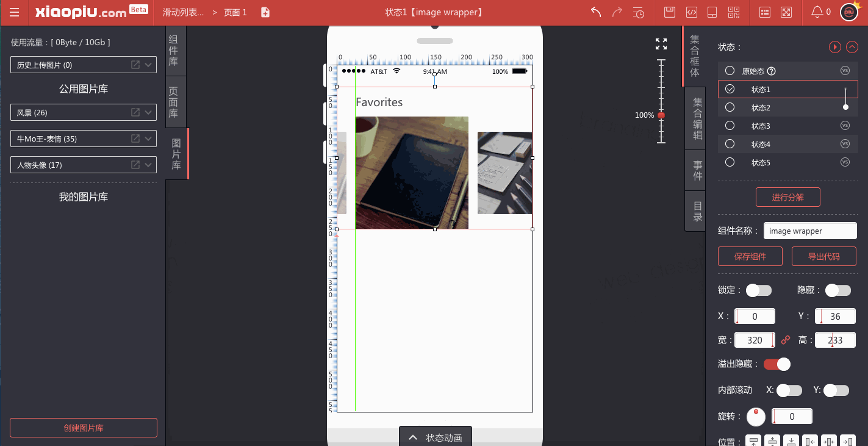The image size is (868, 446).
Task: Toggle the width-height link chain icon
Action: click(786, 340)
